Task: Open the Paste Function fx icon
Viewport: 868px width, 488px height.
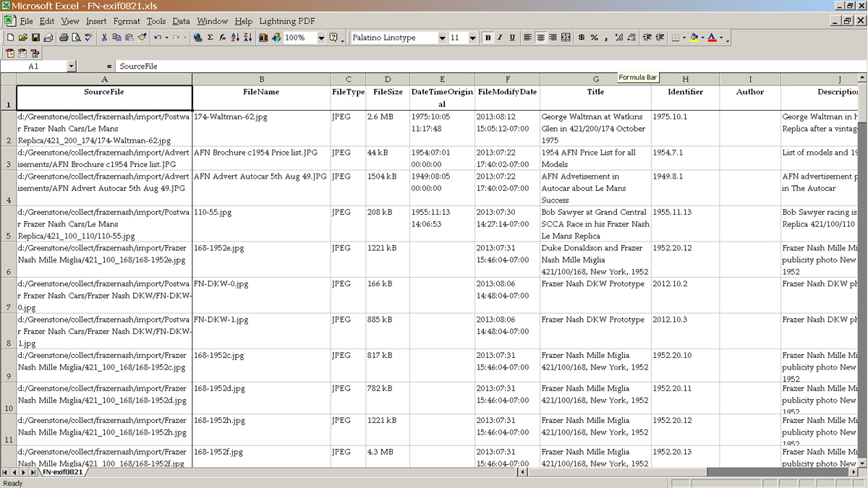Action: click(x=222, y=38)
